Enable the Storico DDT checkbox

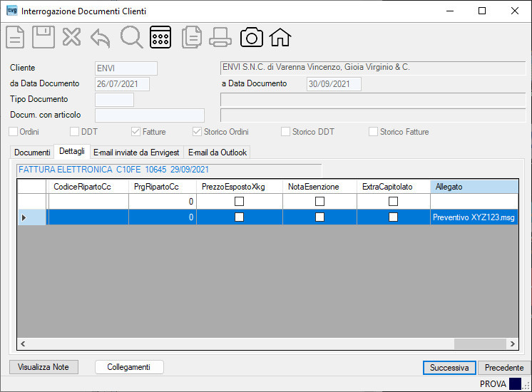286,132
